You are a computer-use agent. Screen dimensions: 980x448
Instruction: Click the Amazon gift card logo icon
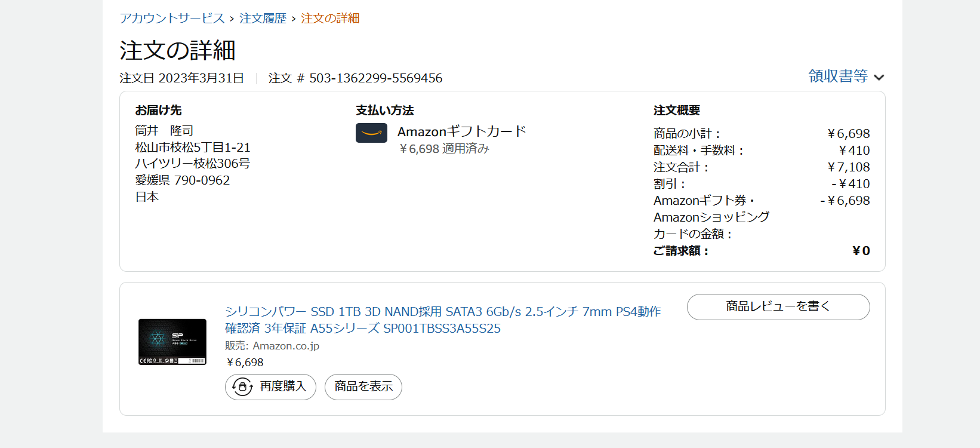pos(371,133)
